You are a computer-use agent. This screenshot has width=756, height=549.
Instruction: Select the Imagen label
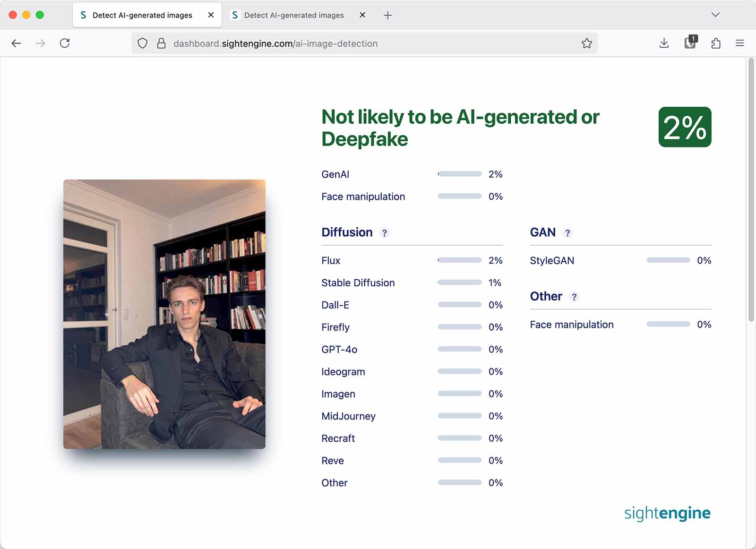(x=338, y=394)
